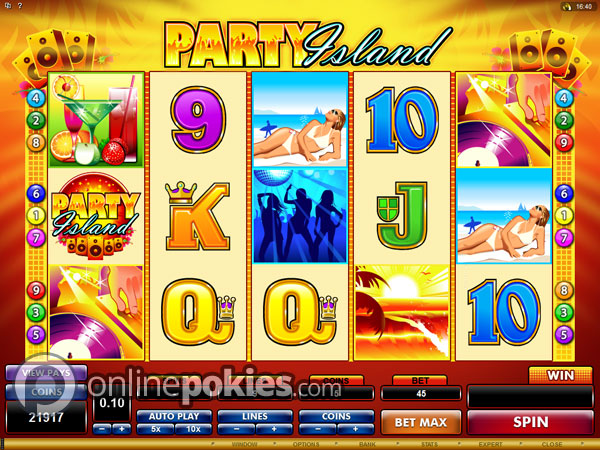Start 10x auto play spins
Image resolution: width=600 pixels, height=450 pixels.
tap(193, 429)
